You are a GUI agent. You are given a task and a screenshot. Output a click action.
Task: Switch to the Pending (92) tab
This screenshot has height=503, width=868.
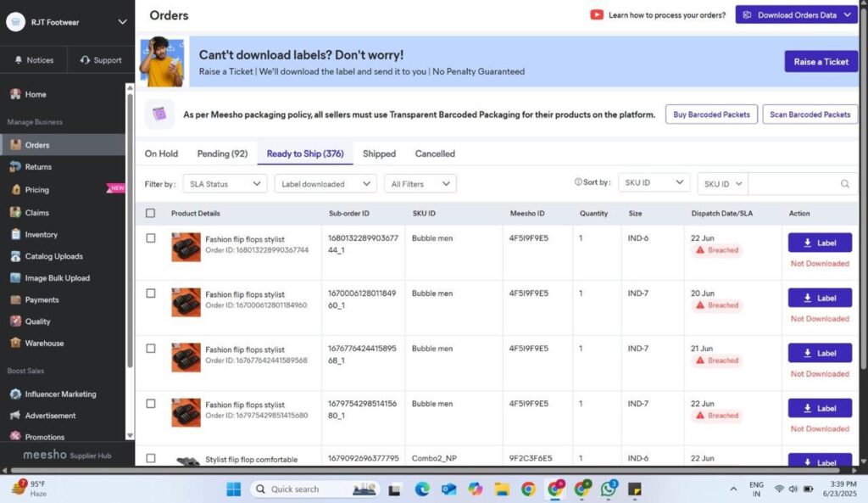pyautogui.click(x=222, y=154)
